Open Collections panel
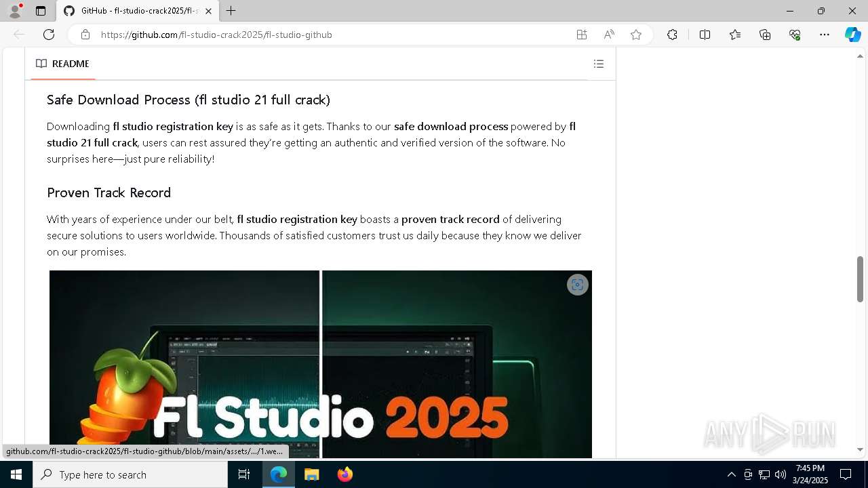Viewport: 868px width, 488px height. 765,35
